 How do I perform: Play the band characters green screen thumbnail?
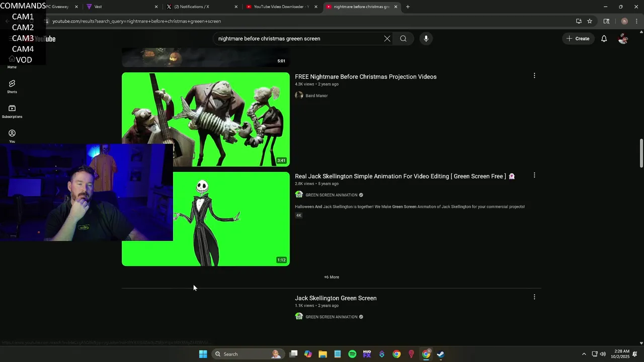tap(206, 119)
